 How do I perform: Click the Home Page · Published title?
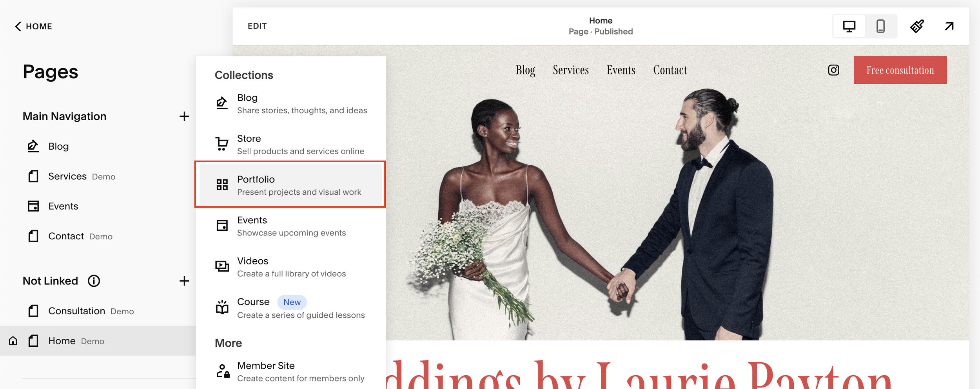coord(601,26)
